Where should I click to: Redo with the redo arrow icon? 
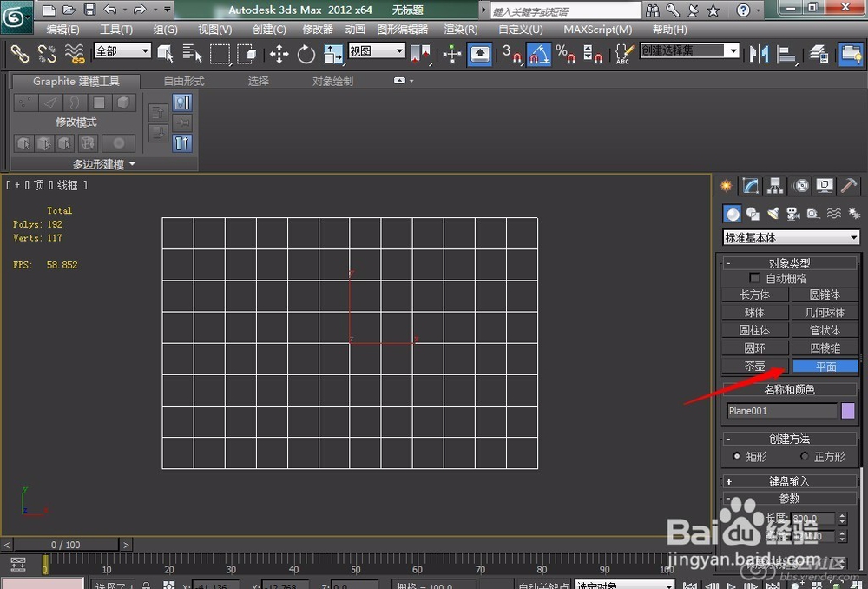coord(140,10)
